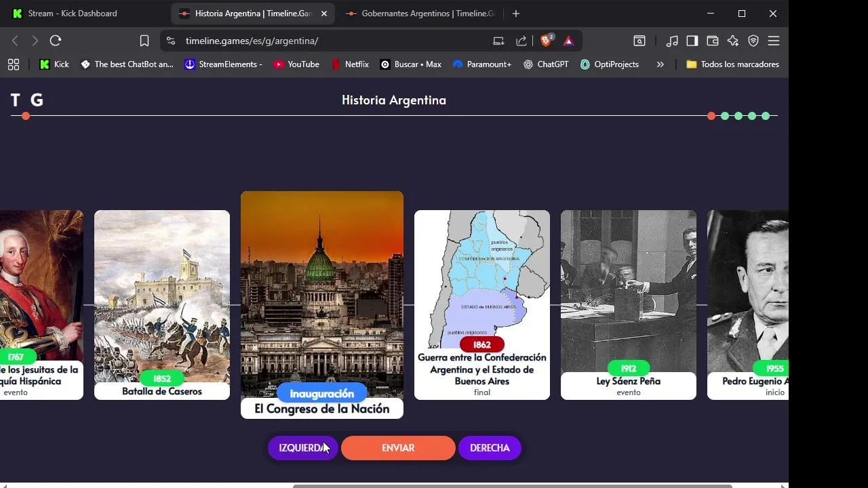
Task: Open the Kick bookmark
Action: pos(54,64)
